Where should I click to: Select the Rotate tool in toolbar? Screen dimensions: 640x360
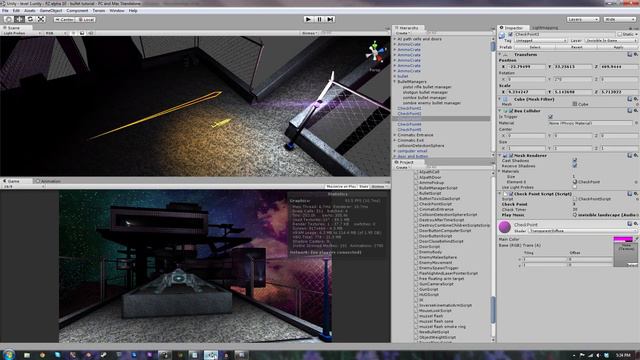[30, 19]
